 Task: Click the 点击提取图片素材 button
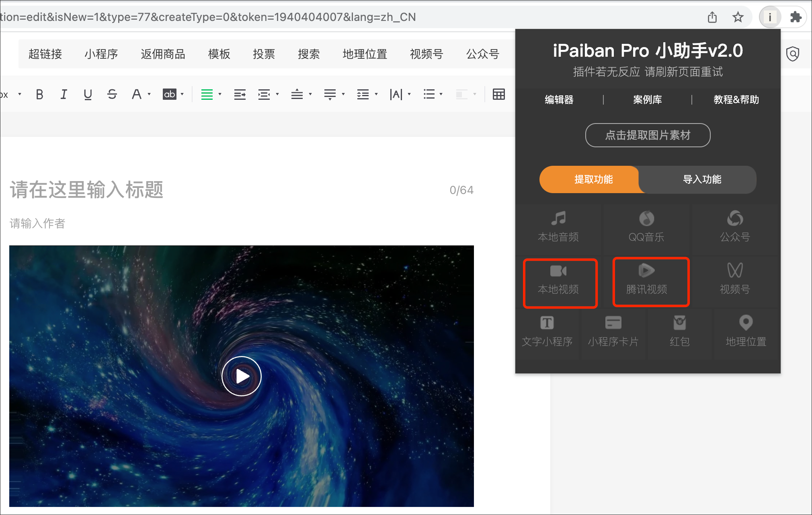click(648, 135)
